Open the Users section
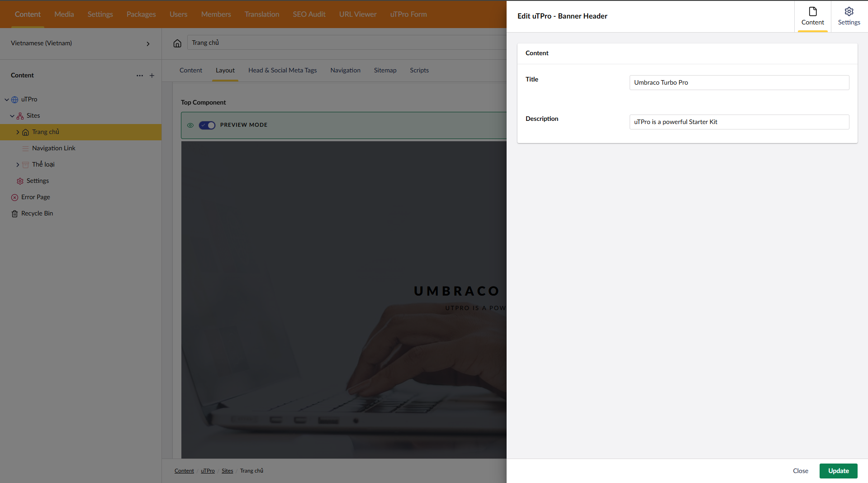Image resolution: width=868 pixels, height=483 pixels. (x=178, y=14)
